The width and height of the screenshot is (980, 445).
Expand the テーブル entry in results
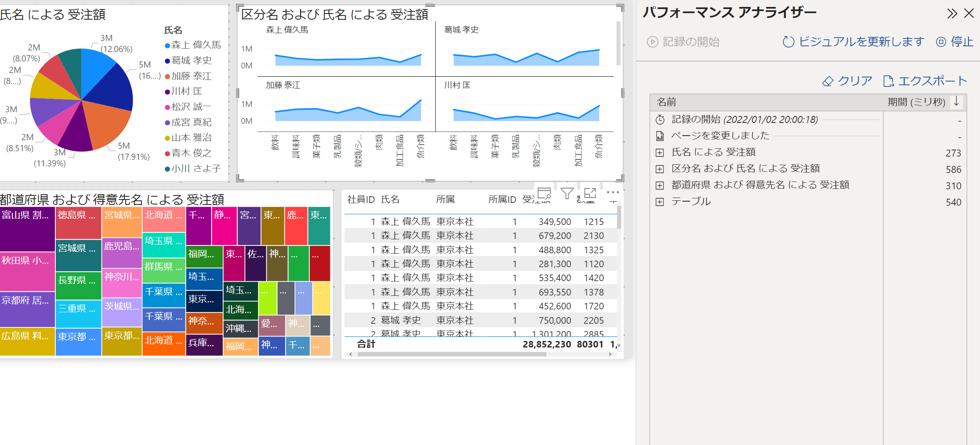point(660,202)
